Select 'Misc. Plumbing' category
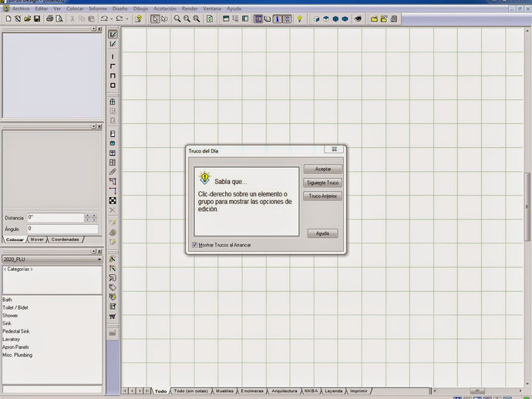This screenshot has width=532, height=399. 18,355
